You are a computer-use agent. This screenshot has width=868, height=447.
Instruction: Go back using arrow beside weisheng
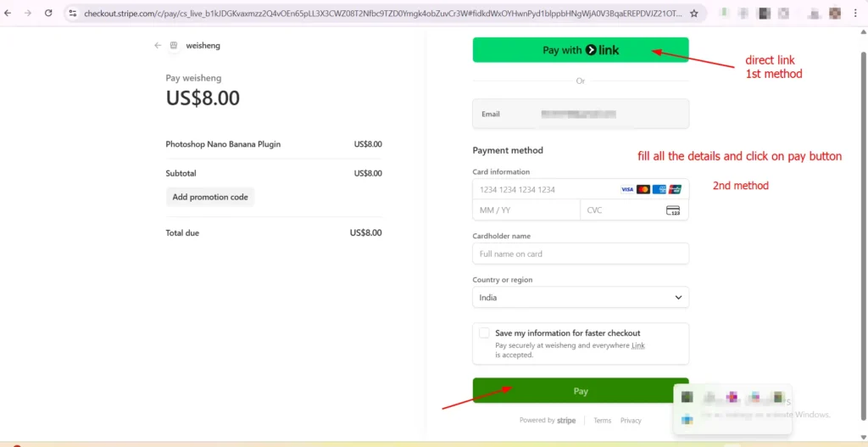158,46
